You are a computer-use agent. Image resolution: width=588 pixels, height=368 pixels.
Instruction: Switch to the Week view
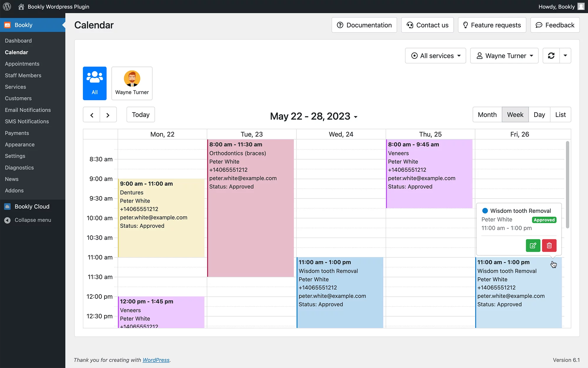coord(515,115)
